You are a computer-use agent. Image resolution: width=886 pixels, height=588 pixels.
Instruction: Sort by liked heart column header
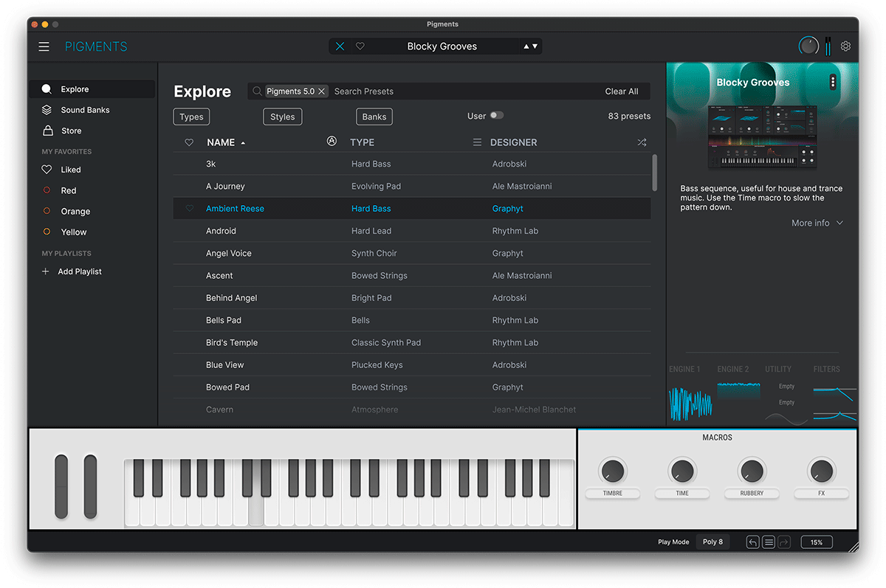[x=189, y=142]
